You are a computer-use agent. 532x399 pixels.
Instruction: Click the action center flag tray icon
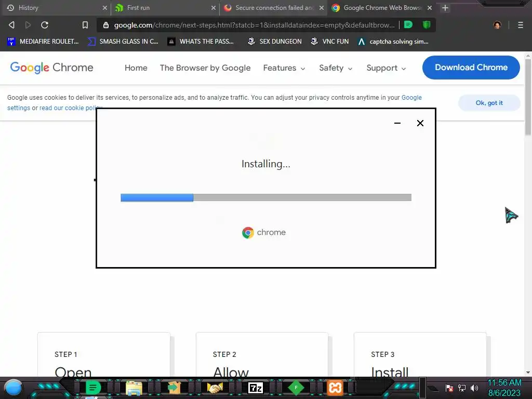point(449,388)
